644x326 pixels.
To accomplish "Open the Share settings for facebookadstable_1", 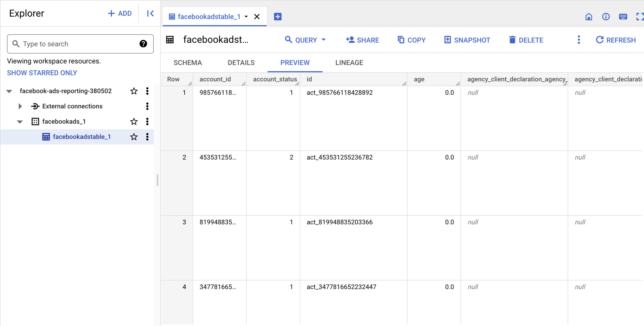I will pyautogui.click(x=362, y=40).
